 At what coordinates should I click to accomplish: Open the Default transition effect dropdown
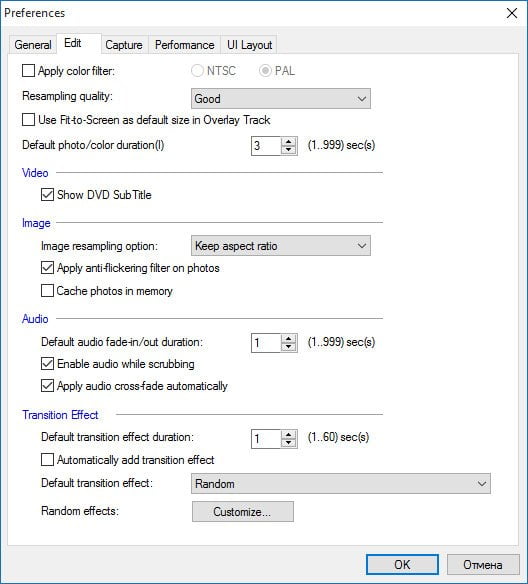point(341,483)
